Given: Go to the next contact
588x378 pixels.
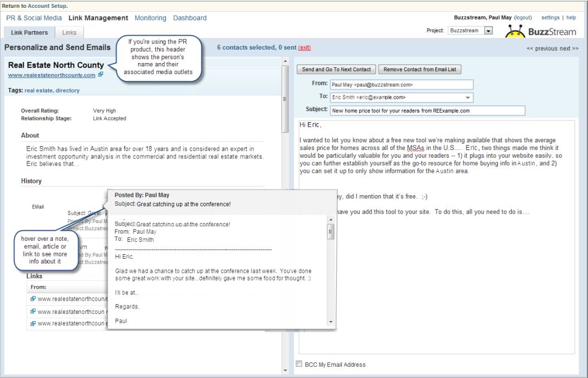Looking at the screenshot, I should (x=569, y=49).
